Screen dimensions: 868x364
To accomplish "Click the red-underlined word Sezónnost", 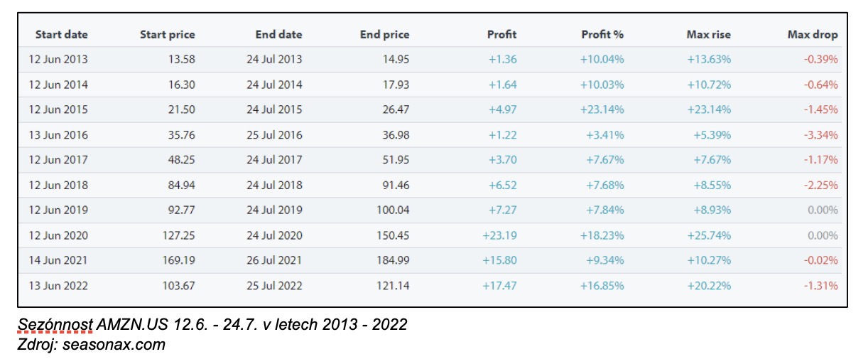I will tap(55, 325).
